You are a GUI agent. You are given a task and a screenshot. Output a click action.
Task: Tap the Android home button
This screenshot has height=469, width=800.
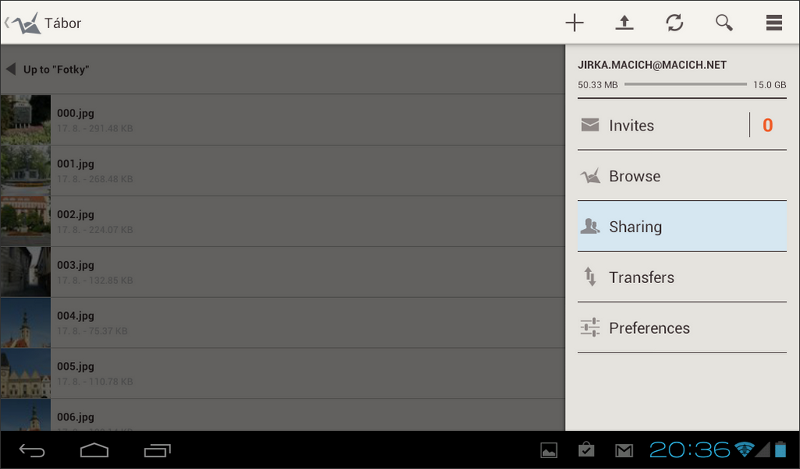point(94,450)
